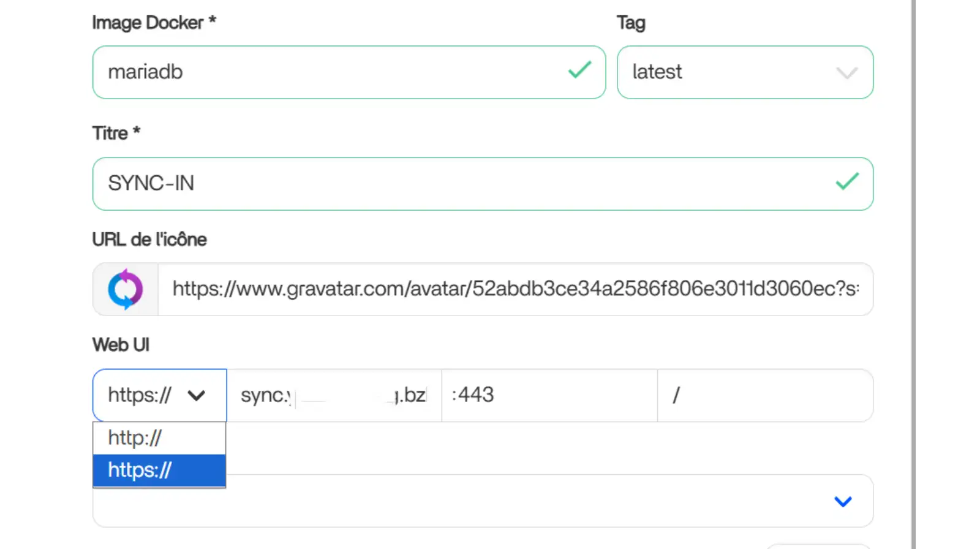Viewport: 980px width, 549px height.
Task: Click the gravatar icon URL text field
Action: [x=514, y=289]
